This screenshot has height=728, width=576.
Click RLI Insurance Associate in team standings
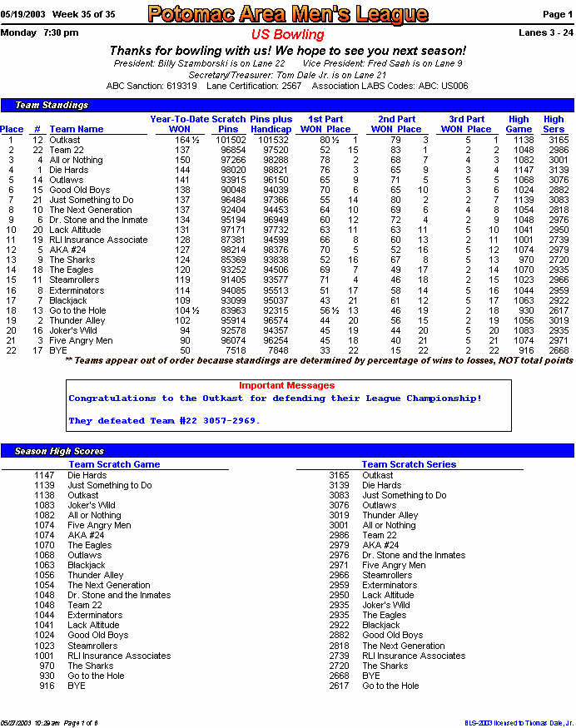pyautogui.click(x=98, y=240)
